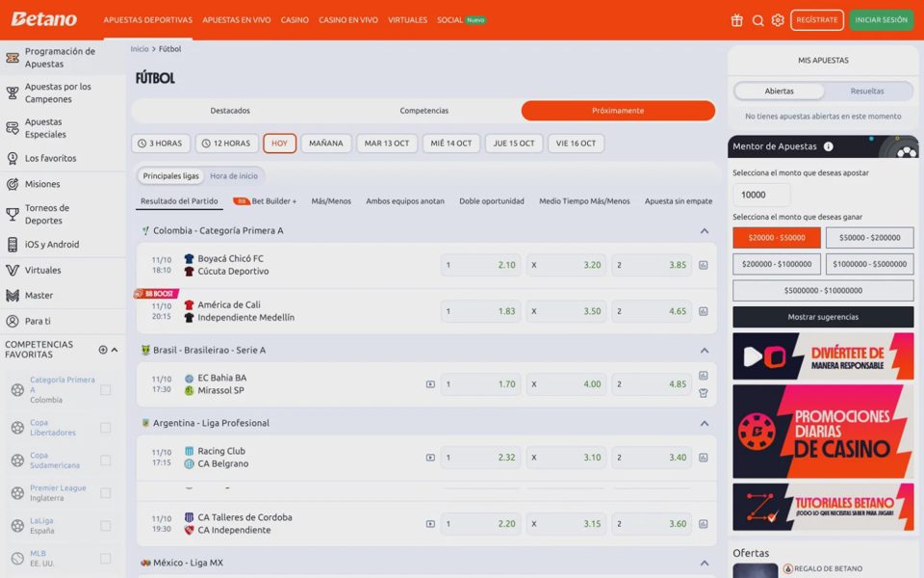Collapse Argentina - Liga Profesional section
The width and height of the screenshot is (924, 578).
pos(705,424)
